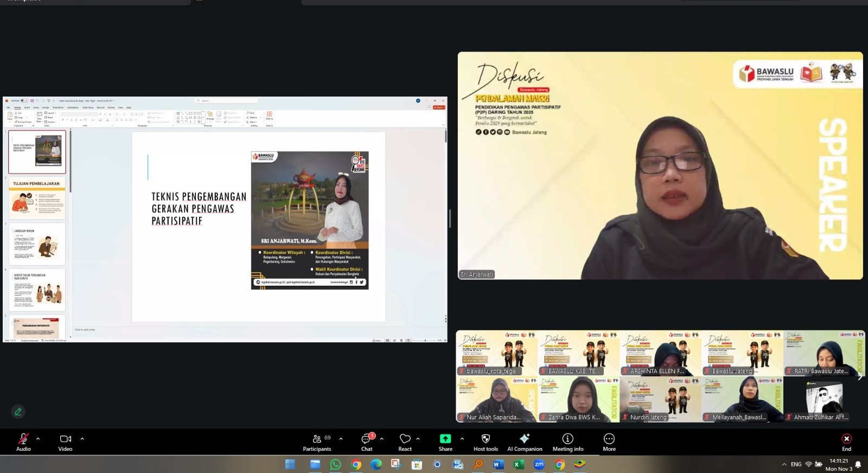The image size is (868, 473).
Task: Switch to the Design ribbon tab
Action: tap(46, 107)
